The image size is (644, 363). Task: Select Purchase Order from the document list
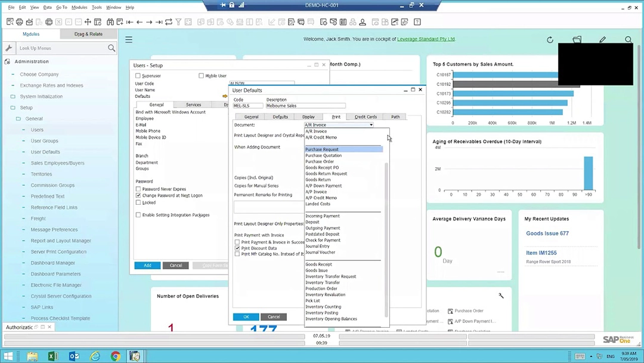(320, 161)
